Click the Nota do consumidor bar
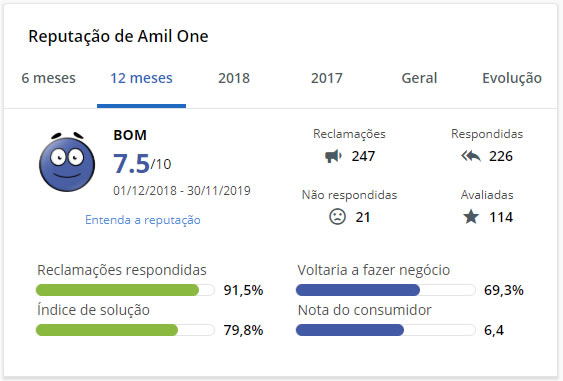The image size is (563, 381). (386, 330)
